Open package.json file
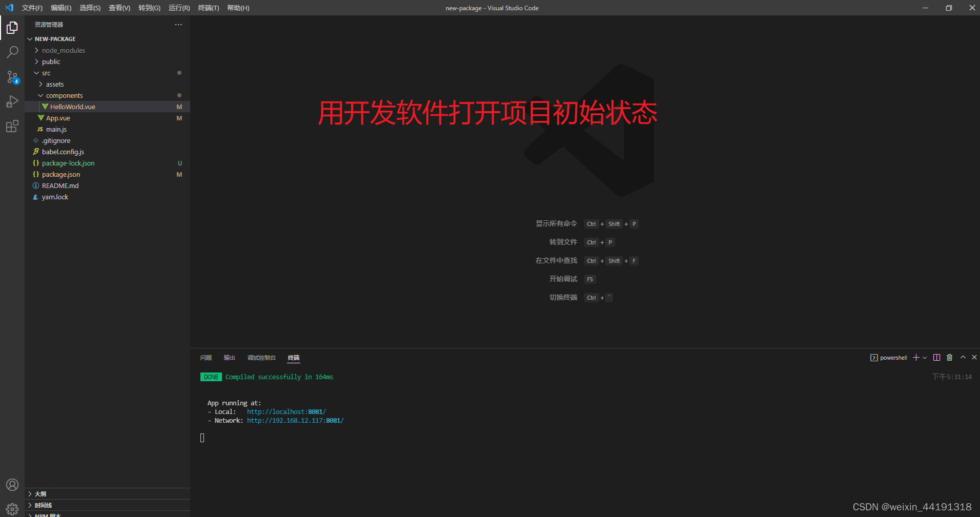980x517 pixels. (x=108, y=174)
